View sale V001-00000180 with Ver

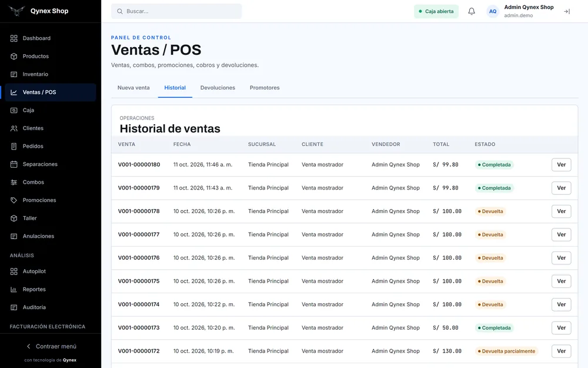[561, 165]
